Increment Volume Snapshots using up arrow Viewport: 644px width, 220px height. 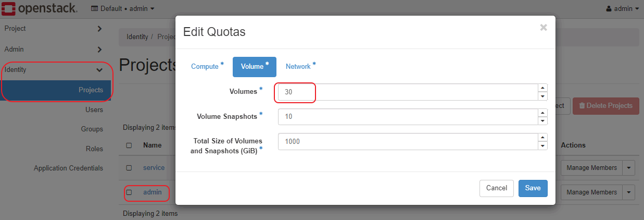point(542,113)
